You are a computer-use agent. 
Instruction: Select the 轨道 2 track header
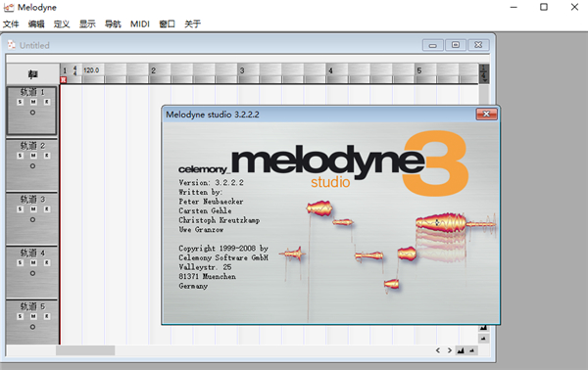click(x=32, y=164)
